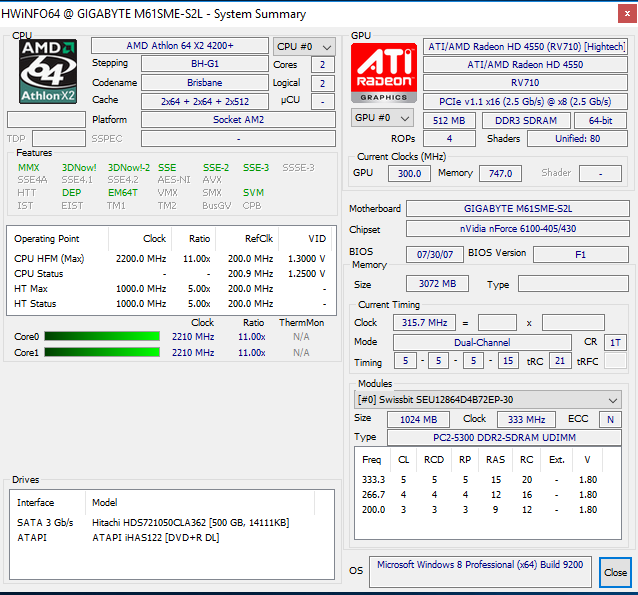
Task: Click the DDR3 SDRAM field
Action: click(x=526, y=120)
